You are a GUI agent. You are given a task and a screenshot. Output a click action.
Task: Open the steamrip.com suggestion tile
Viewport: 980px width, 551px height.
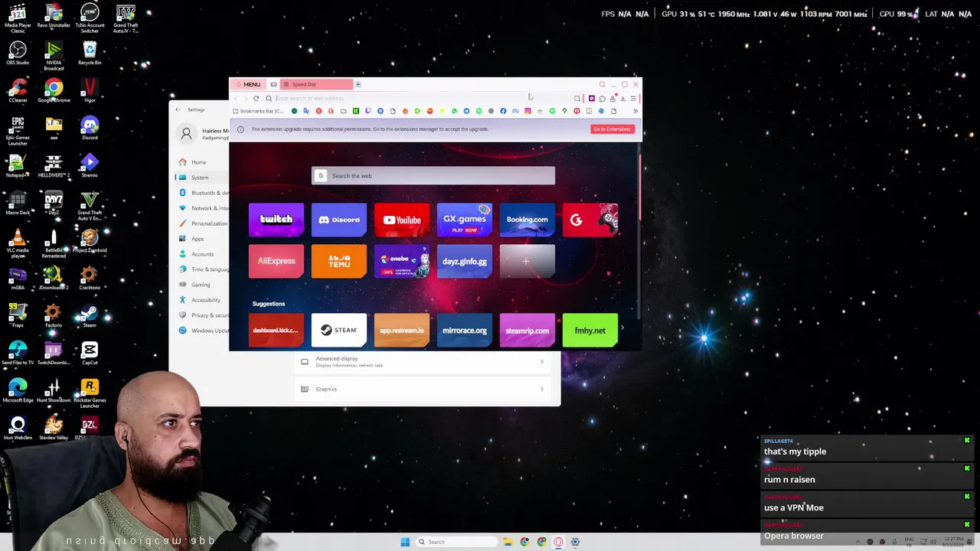tap(528, 331)
